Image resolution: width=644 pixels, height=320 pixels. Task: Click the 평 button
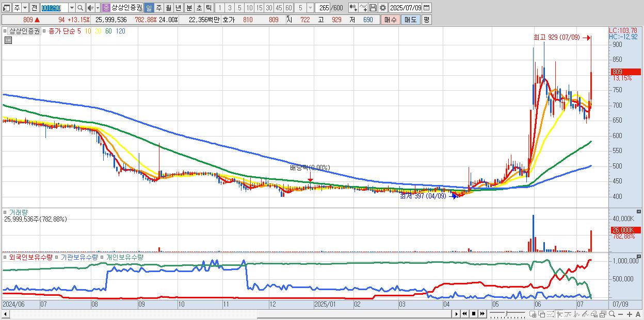click(x=426, y=20)
